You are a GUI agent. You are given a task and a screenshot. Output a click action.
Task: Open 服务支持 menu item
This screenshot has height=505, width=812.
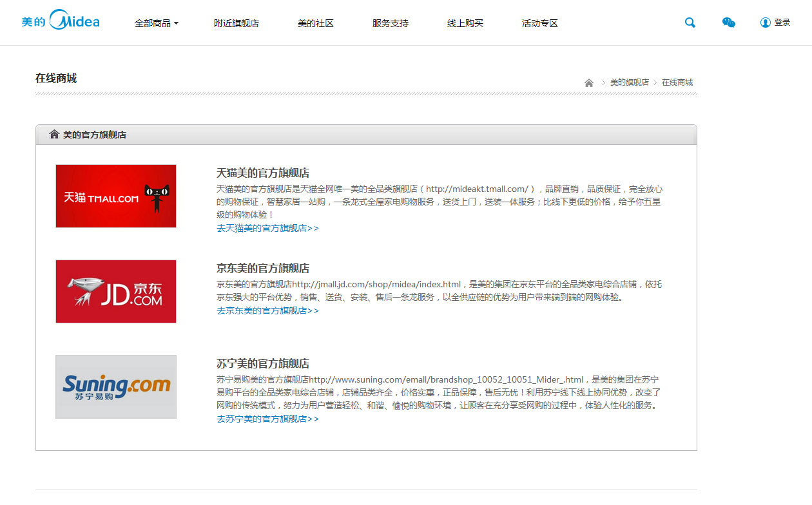point(391,23)
